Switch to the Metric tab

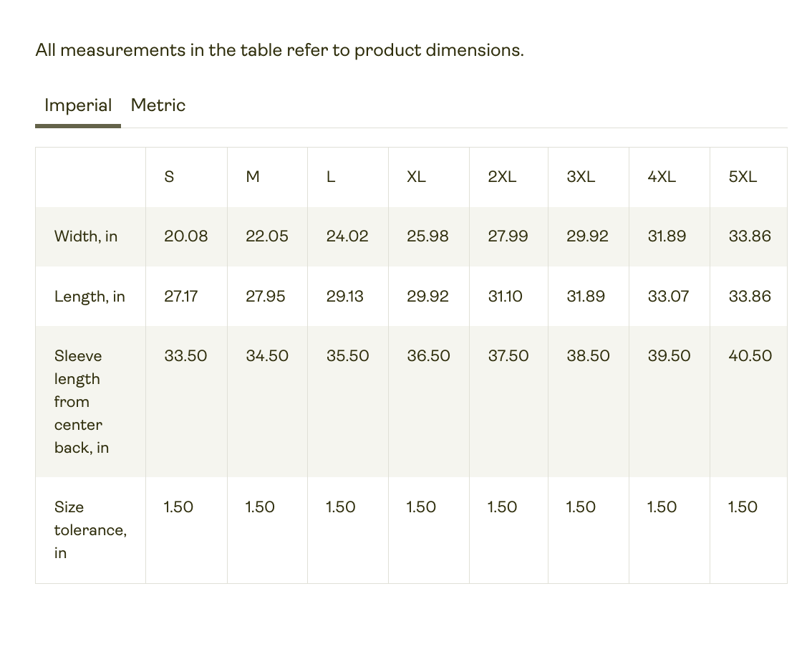158,105
